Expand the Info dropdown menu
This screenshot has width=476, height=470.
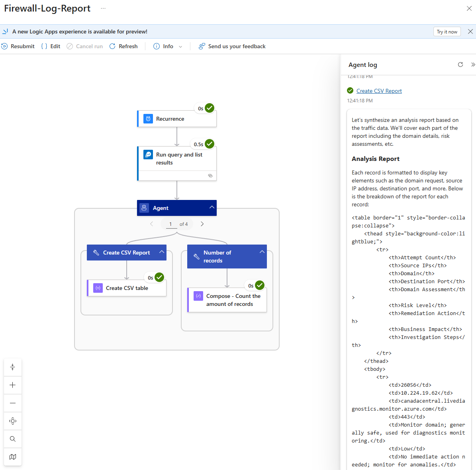(180, 47)
